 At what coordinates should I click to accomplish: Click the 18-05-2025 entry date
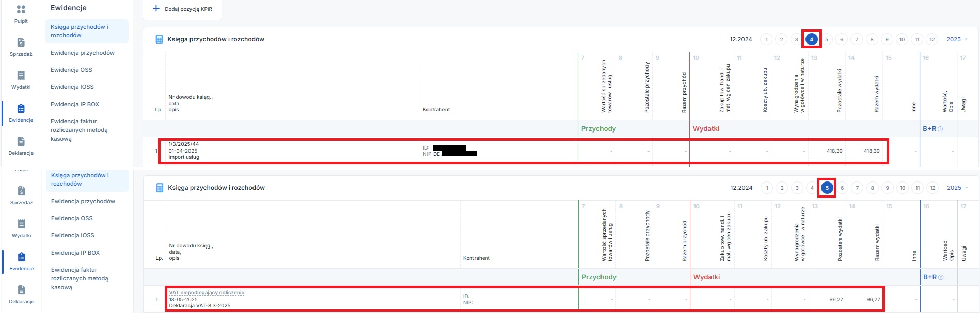click(x=183, y=299)
